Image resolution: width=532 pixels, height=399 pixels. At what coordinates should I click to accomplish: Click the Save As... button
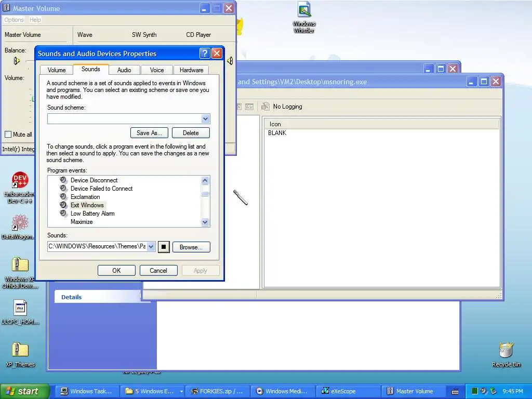pyautogui.click(x=149, y=132)
